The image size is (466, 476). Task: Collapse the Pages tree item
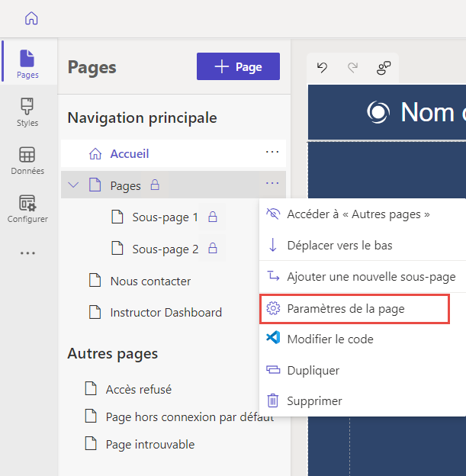[73, 185]
